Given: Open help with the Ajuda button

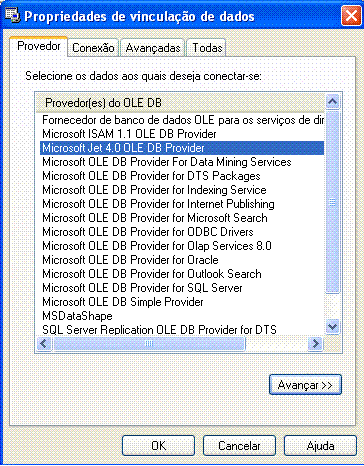Looking at the screenshot, I should coord(320,446).
